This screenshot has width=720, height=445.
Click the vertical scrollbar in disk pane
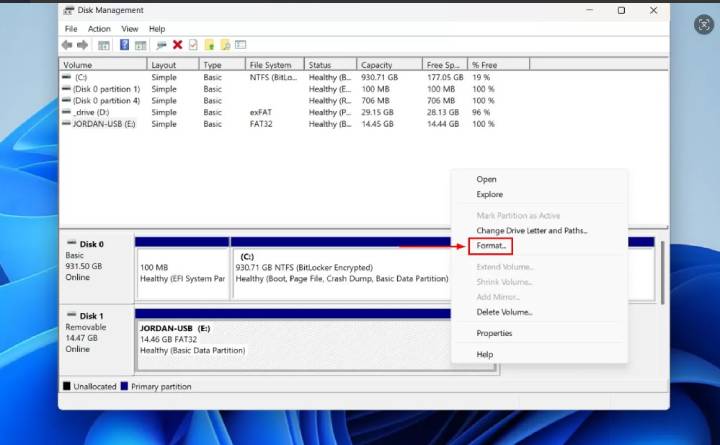tap(663, 272)
